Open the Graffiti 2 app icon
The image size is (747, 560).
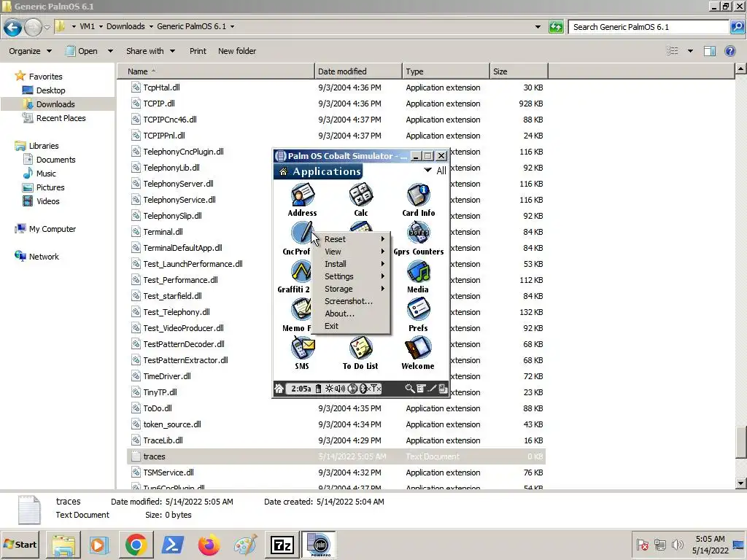[295, 277]
